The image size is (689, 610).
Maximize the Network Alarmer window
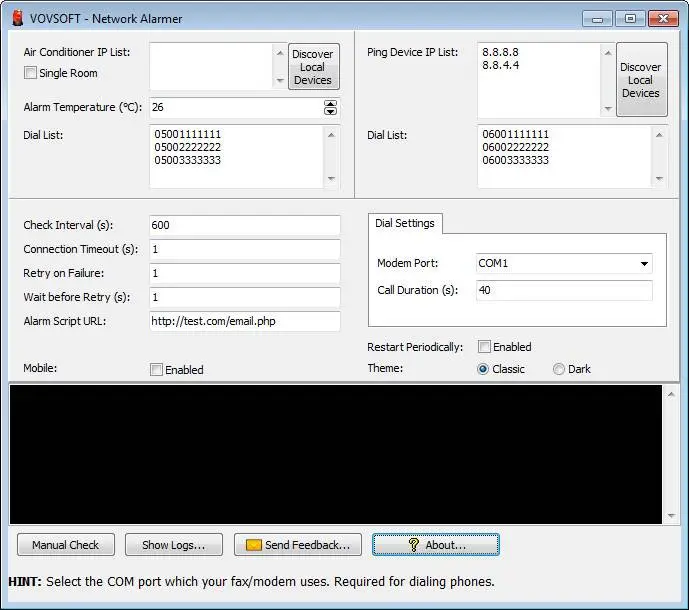click(630, 19)
